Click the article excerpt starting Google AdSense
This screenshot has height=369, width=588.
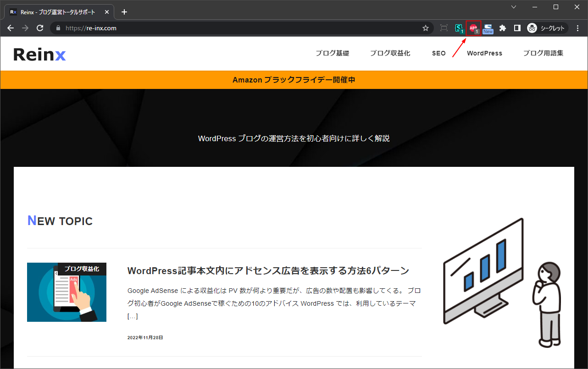point(274,303)
